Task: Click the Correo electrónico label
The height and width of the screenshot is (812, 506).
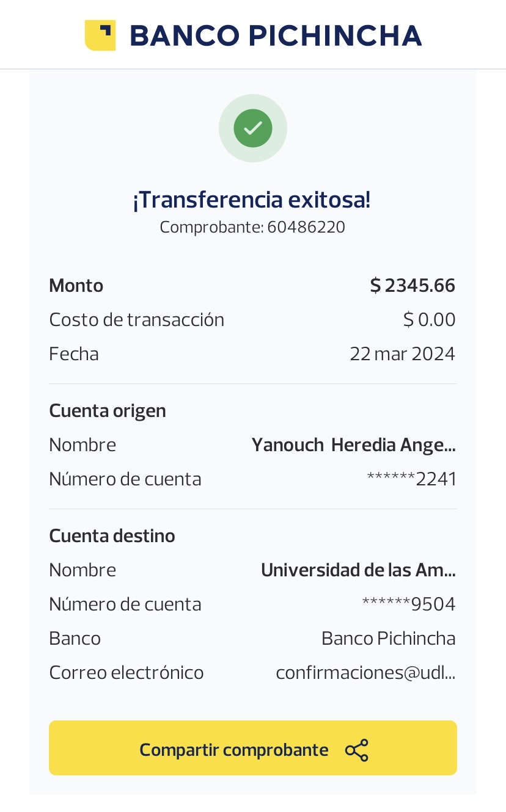Action: [126, 673]
